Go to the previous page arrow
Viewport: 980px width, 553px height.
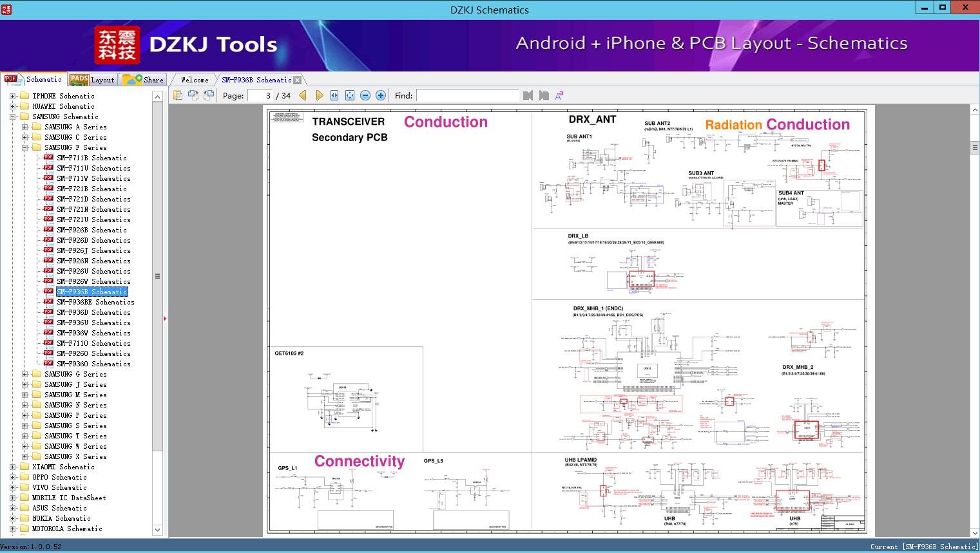click(303, 95)
